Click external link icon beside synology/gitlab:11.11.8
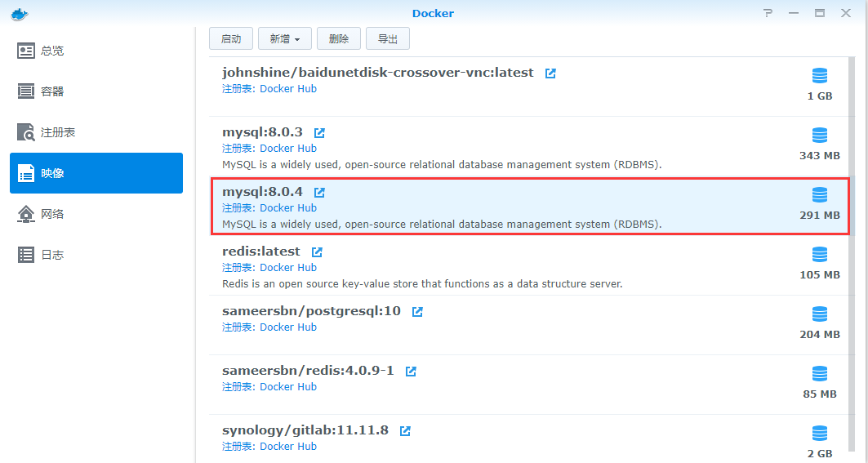The width and height of the screenshot is (868, 463). pyautogui.click(x=405, y=430)
